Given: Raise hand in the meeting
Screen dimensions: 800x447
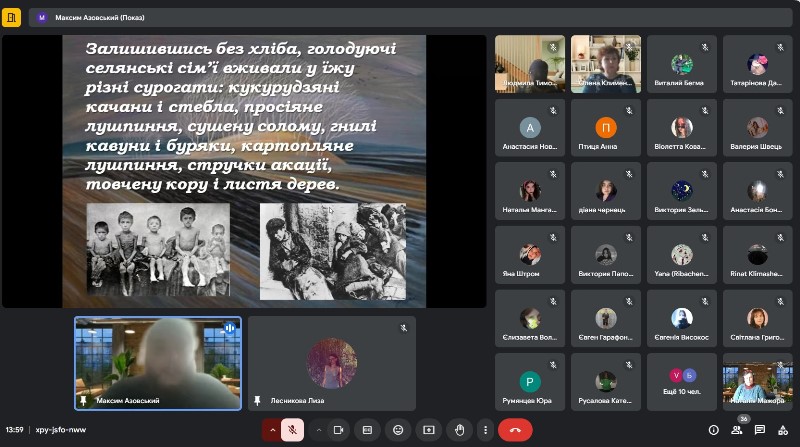Looking at the screenshot, I should point(460,430).
